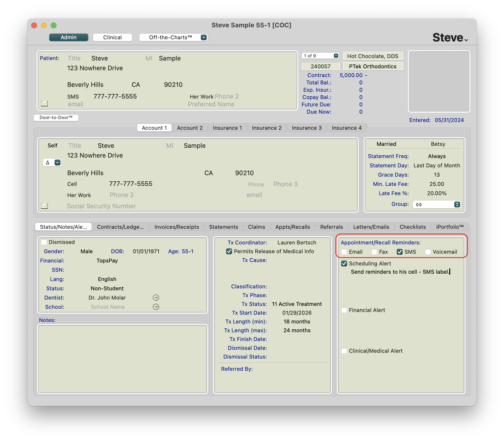Screen dimensions: 504x442
Task: Open the Dentist arrow link icon
Action: [x=156, y=298]
